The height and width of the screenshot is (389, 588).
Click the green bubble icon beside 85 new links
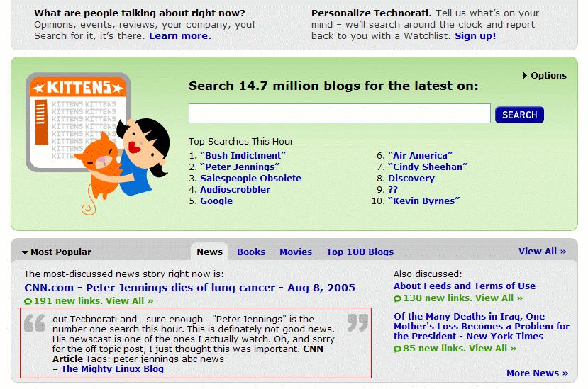[x=397, y=349]
